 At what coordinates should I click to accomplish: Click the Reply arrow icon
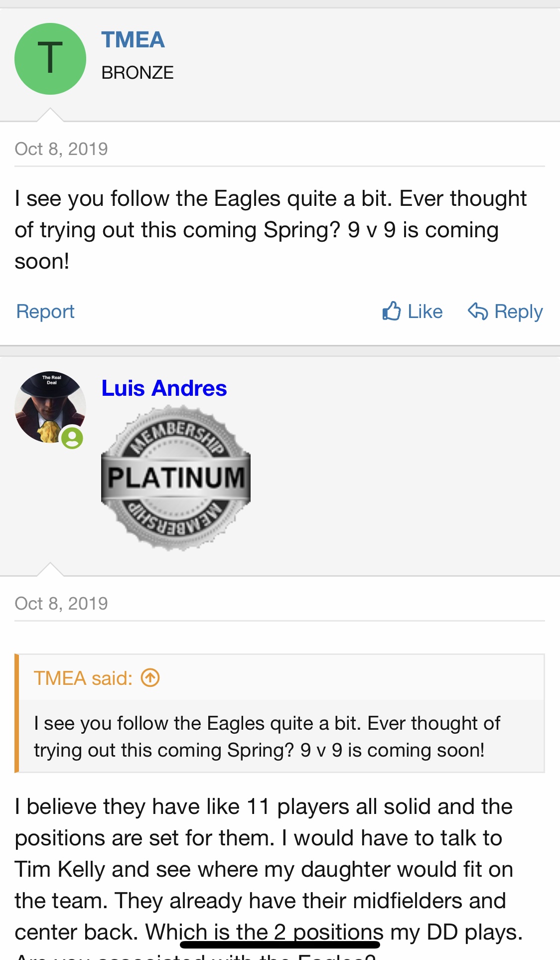[x=477, y=311]
